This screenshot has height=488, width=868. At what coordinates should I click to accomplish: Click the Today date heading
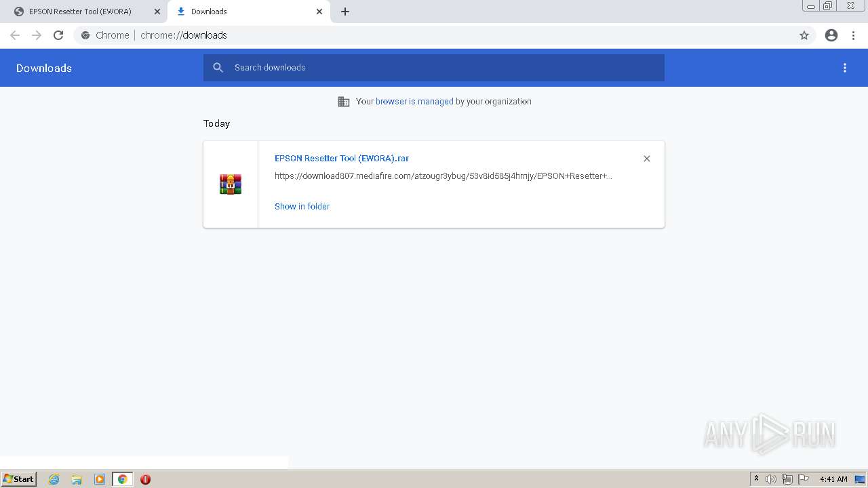(x=216, y=123)
